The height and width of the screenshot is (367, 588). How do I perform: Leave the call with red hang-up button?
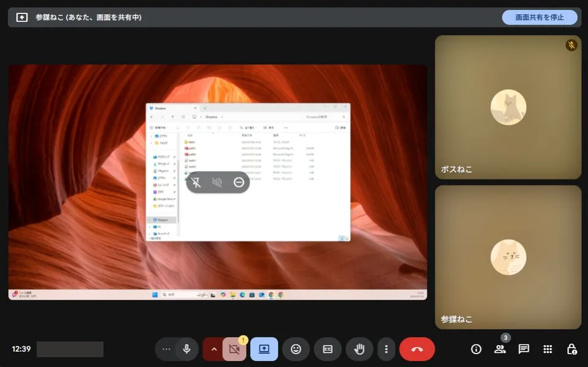pos(417,349)
